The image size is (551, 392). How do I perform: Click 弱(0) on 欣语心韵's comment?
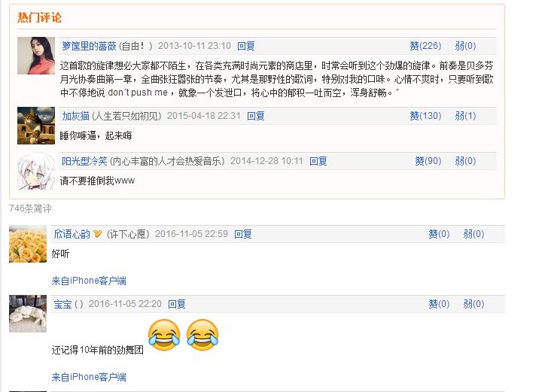coord(473,234)
